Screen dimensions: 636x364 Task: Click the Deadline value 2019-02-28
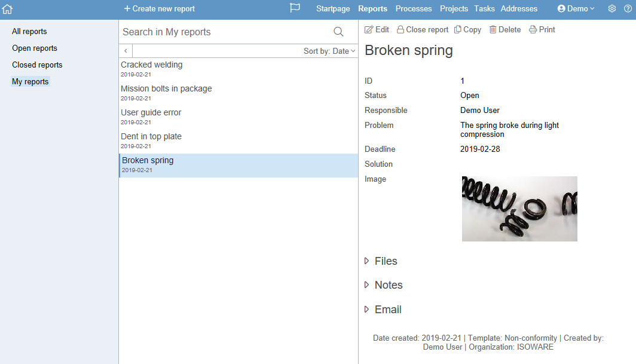[x=480, y=149]
